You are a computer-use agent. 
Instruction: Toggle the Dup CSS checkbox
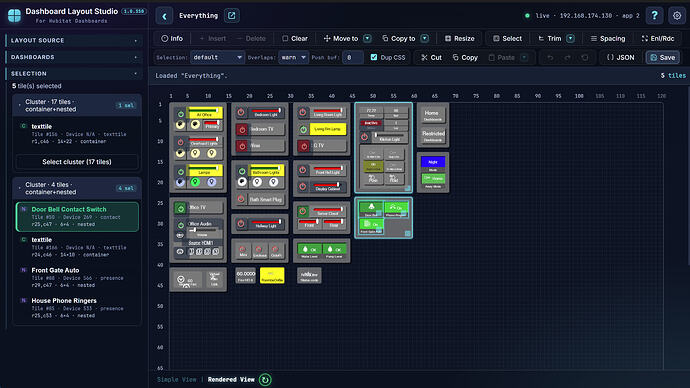374,57
